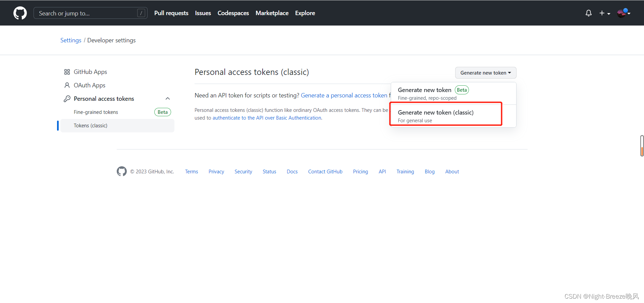This screenshot has width=644, height=303.
Task: Click the GitHub logo in the footer
Action: (x=122, y=171)
